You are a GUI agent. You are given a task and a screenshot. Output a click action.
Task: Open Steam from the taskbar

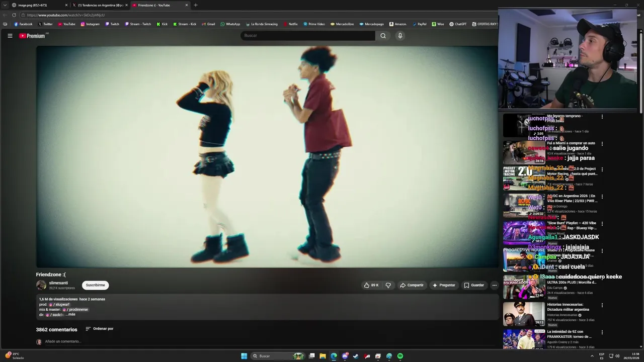356,356
